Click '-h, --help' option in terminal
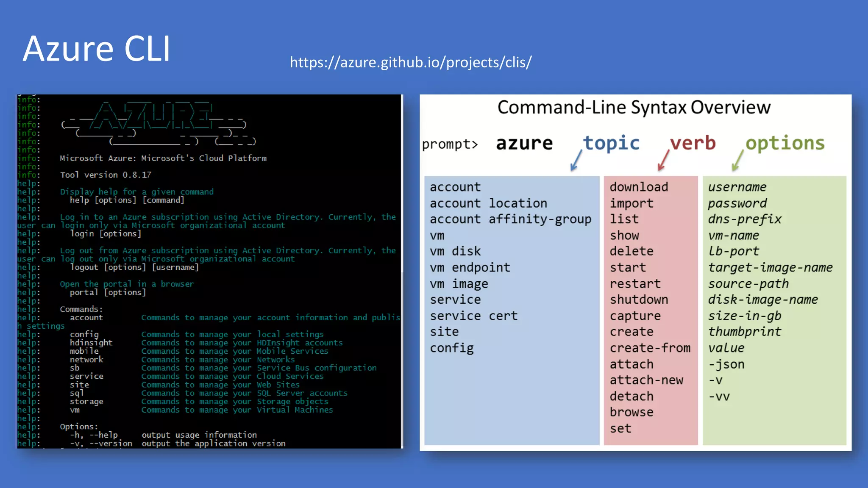Screen dimensions: 868x488 pyautogui.click(x=94, y=435)
